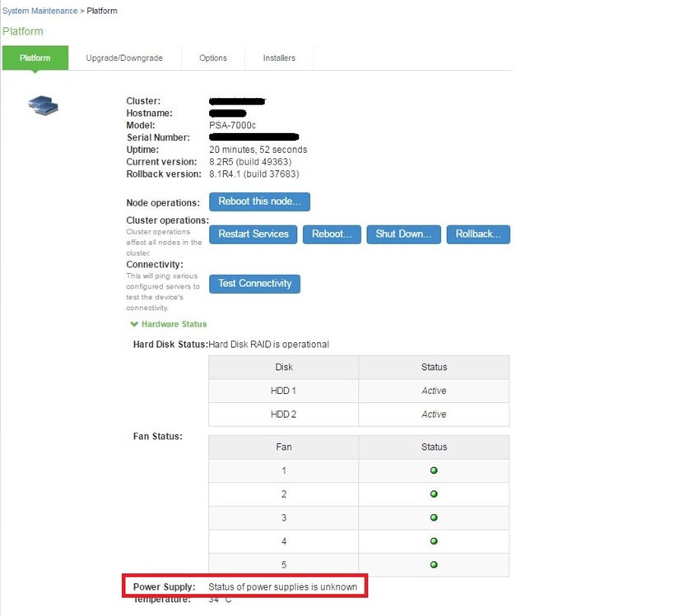The height and width of the screenshot is (616, 674).
Task: Switch to the Upgrade/Downgrade tab
Action: pyautogui.click(x=124, y=58)
